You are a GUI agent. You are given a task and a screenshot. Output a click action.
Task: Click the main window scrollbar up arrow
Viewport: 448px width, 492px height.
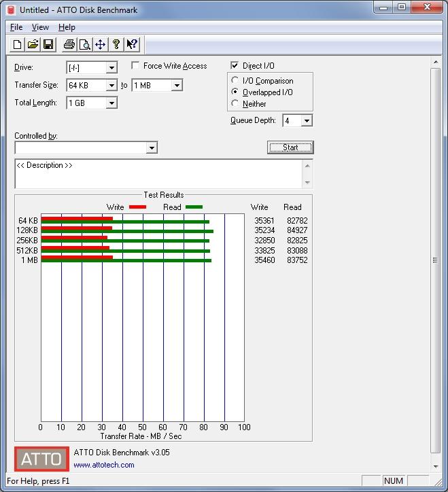[436, 62]
